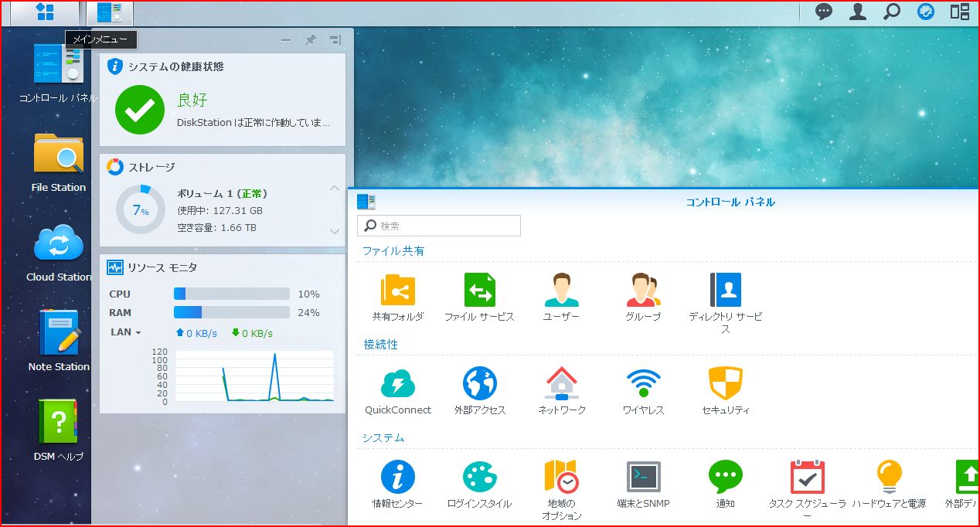
Task: Open ワイヤレス settings
Action: point(643,391)
